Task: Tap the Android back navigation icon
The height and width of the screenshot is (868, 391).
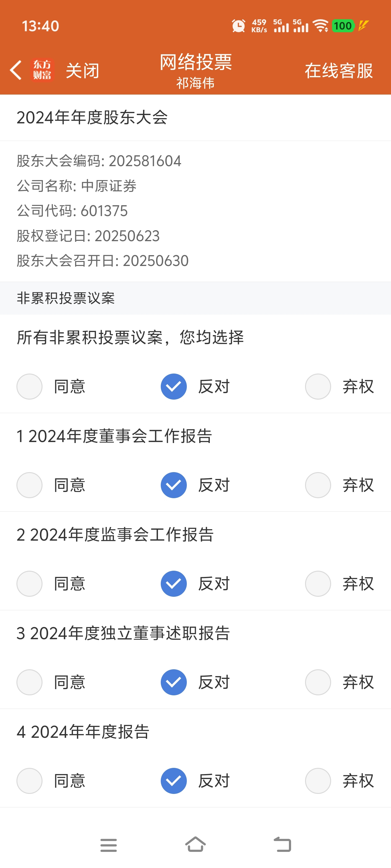Action: [x=282, y=844]
